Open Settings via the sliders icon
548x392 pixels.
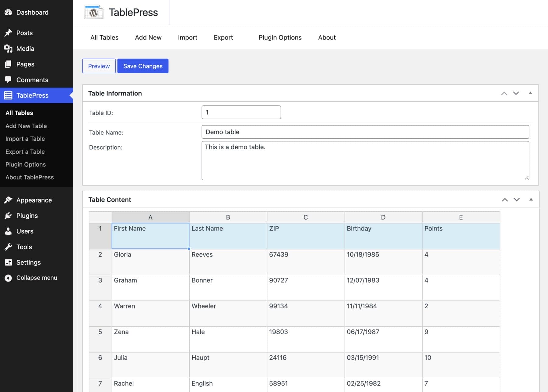9,262
